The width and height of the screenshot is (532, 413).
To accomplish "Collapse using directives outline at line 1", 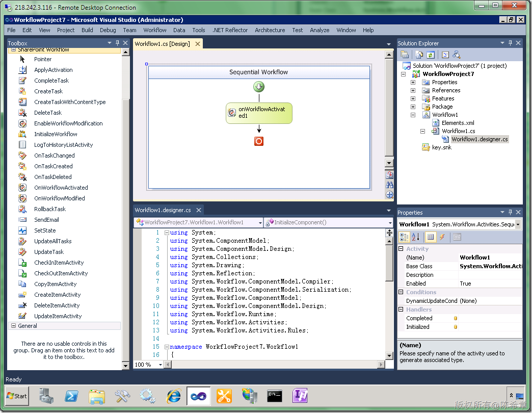I will click(167, 233).
